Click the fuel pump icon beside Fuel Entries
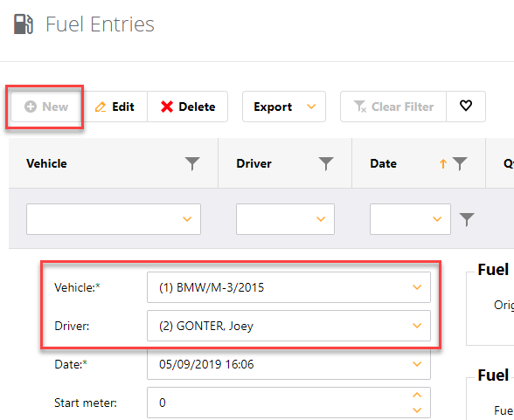The image size is (514, 420). (24, 24)
